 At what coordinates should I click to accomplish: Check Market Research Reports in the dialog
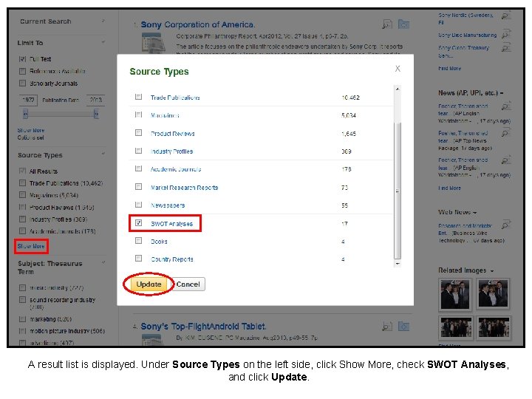138,187
